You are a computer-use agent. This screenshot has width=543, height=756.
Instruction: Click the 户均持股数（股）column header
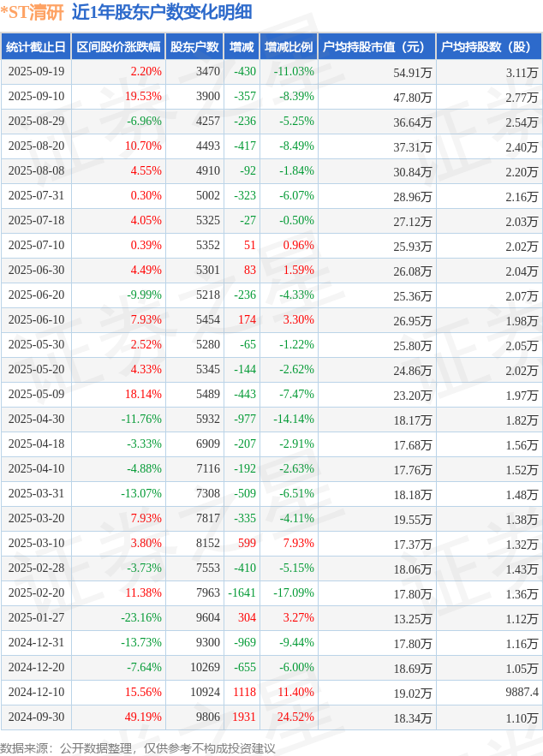pyautogui.click(x=488, y=47)
